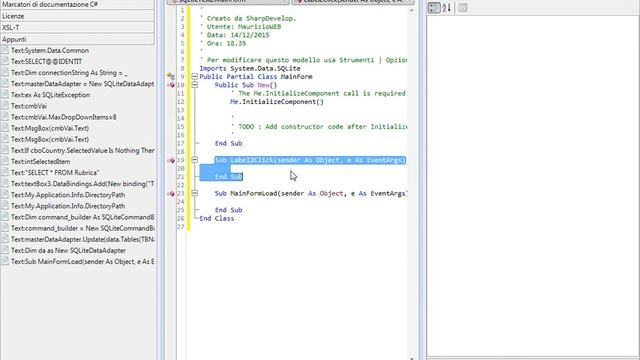Open Marcatori di documentazione C# section
640x360 pixels.
click(78, 4)
